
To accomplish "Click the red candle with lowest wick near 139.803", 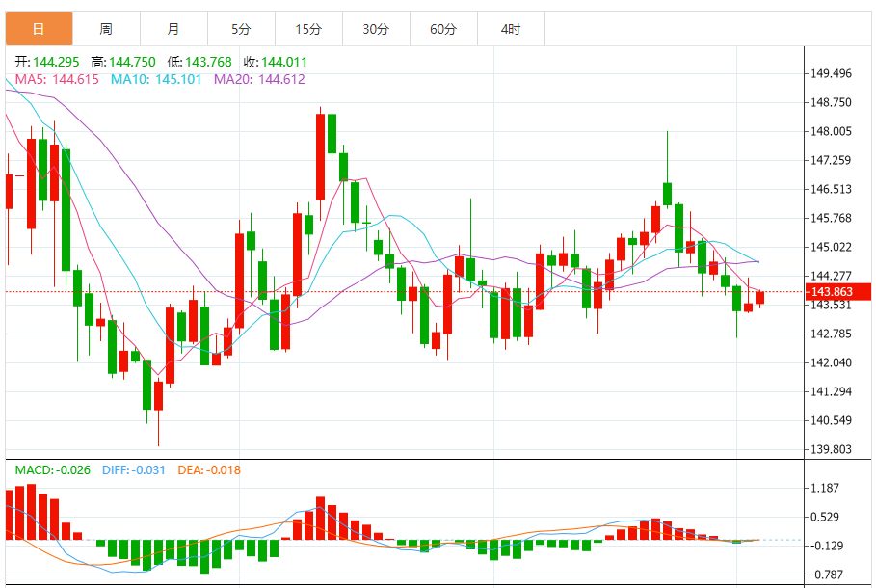I will tap(159, 396).
